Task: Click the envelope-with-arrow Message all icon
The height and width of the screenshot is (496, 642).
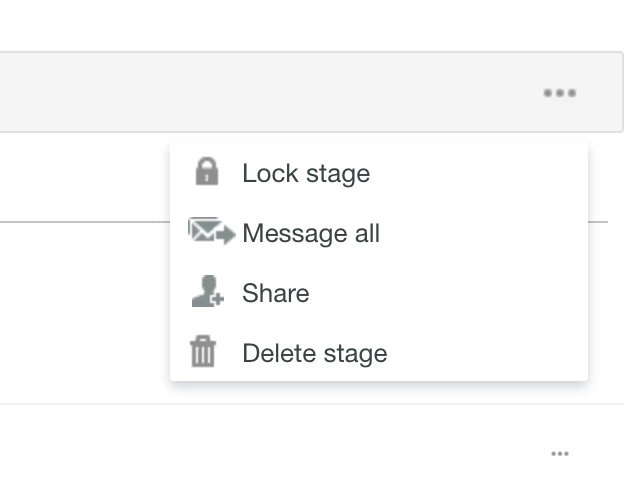Action: pyautogui.click(x=211, y=232)
